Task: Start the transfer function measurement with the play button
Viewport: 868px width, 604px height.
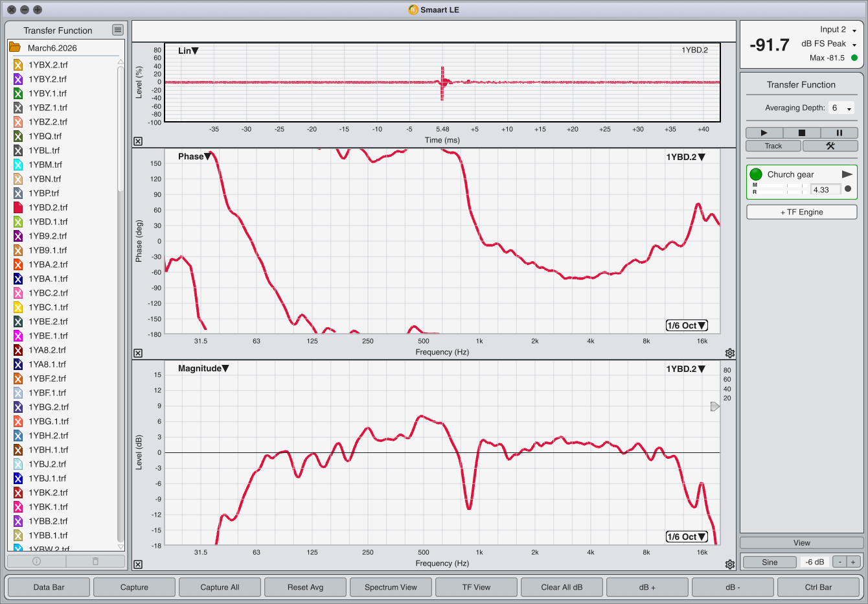Action: coord(764,133)
